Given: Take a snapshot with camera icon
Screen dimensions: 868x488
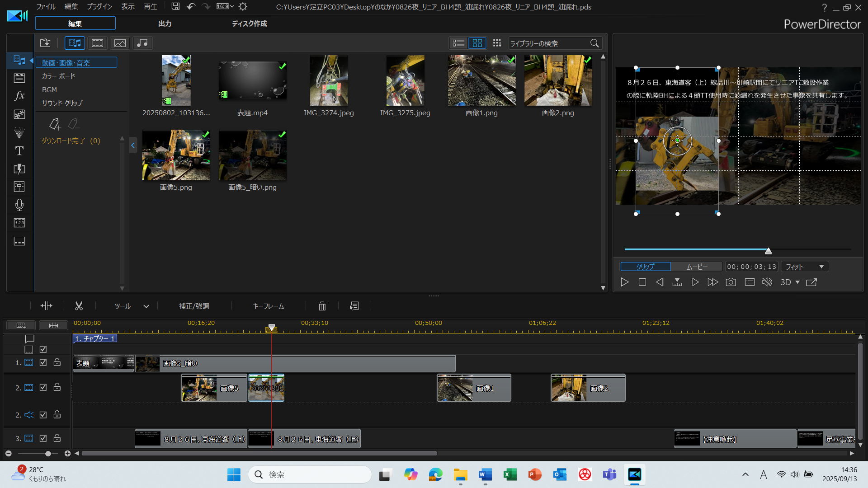Looking at the screenshot, I should (x=731, y=282).
